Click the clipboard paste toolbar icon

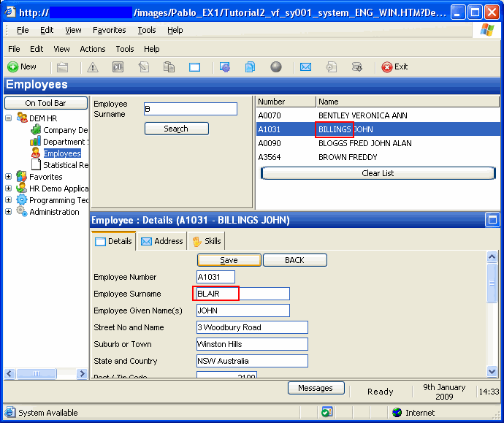pos(169,67)
